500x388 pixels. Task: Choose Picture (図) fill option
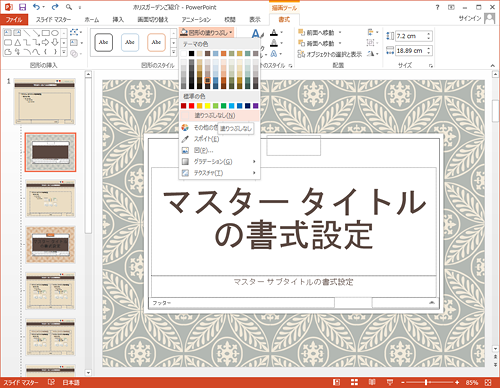(220, 150)
